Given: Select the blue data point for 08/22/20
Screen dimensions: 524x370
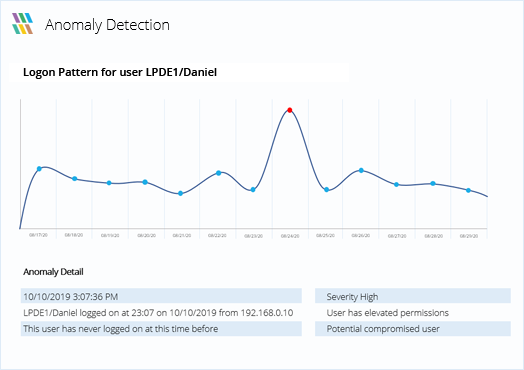Looking at the screenshot, I should point(219,173).
